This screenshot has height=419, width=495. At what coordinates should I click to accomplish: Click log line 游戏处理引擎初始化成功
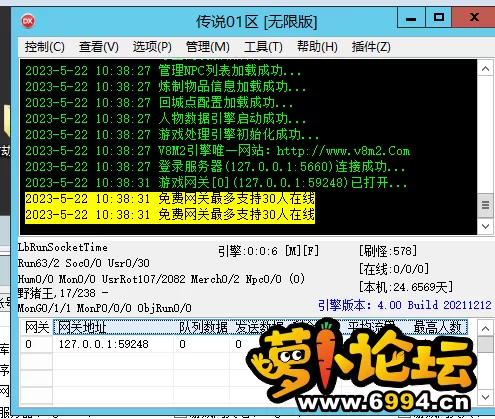pos(172,135)
